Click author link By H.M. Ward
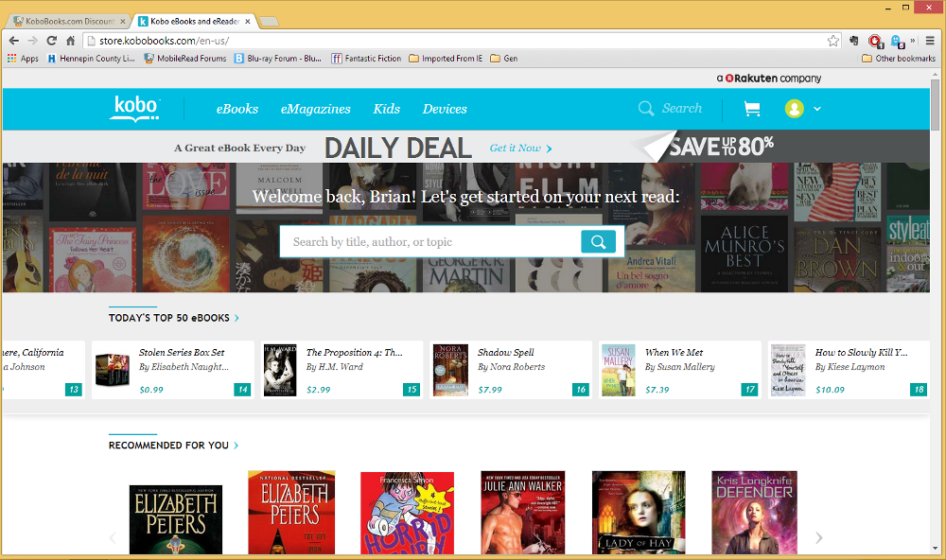Screen dimensions: 946x560 pos(335,367)
